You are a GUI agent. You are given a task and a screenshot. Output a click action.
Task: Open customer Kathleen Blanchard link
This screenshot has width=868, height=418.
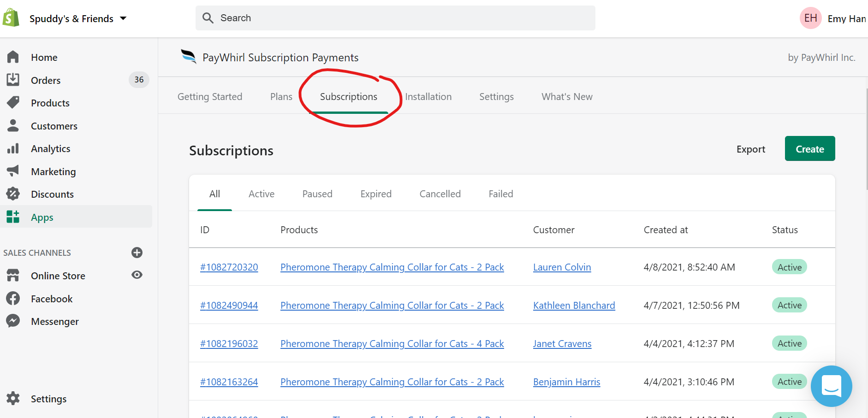coord(574,306)
